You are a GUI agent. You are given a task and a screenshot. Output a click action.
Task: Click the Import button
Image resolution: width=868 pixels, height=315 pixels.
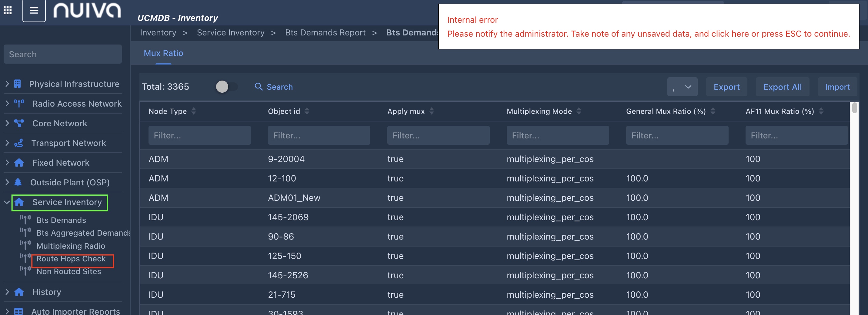(x=837, y=87)
